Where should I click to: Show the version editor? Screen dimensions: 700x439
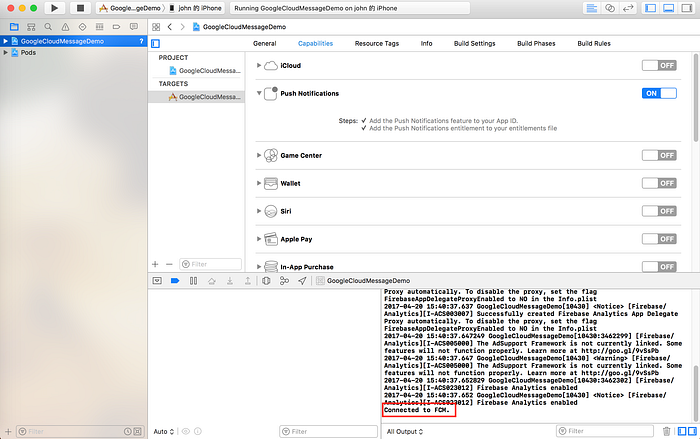point(628,8)
